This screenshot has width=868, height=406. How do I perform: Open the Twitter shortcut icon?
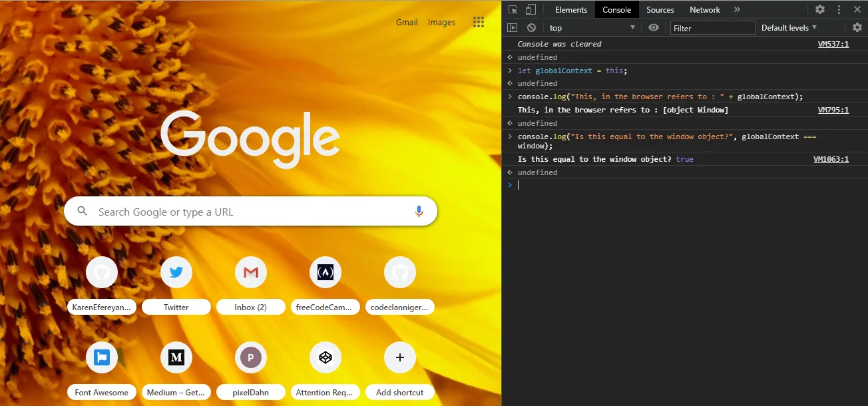(x=176, y=272)
